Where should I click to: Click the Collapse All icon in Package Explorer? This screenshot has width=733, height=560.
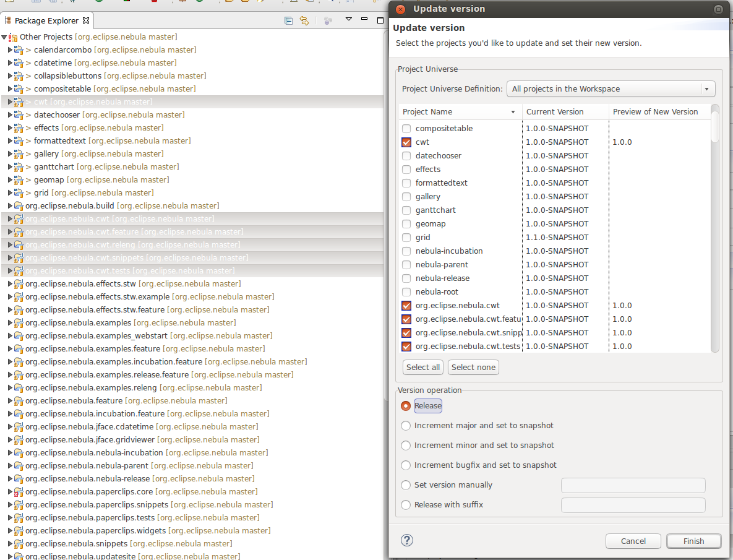(x=288, y=20)
